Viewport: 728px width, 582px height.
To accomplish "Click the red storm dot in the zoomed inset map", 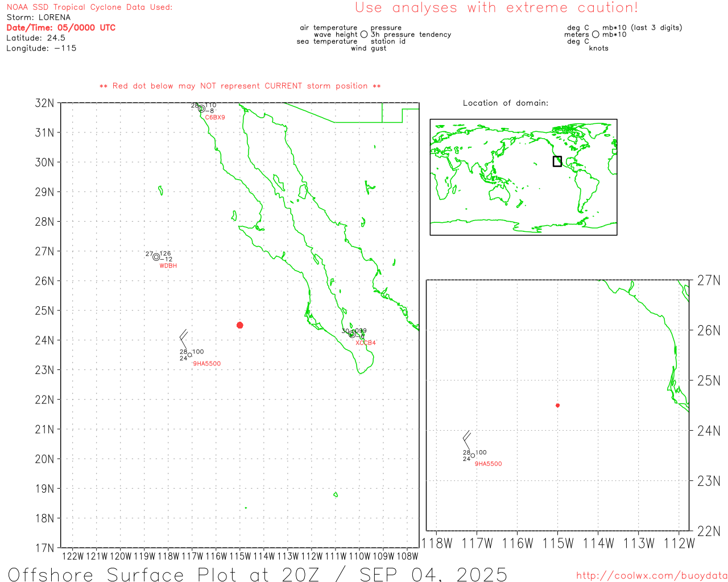I will [557, 405].
